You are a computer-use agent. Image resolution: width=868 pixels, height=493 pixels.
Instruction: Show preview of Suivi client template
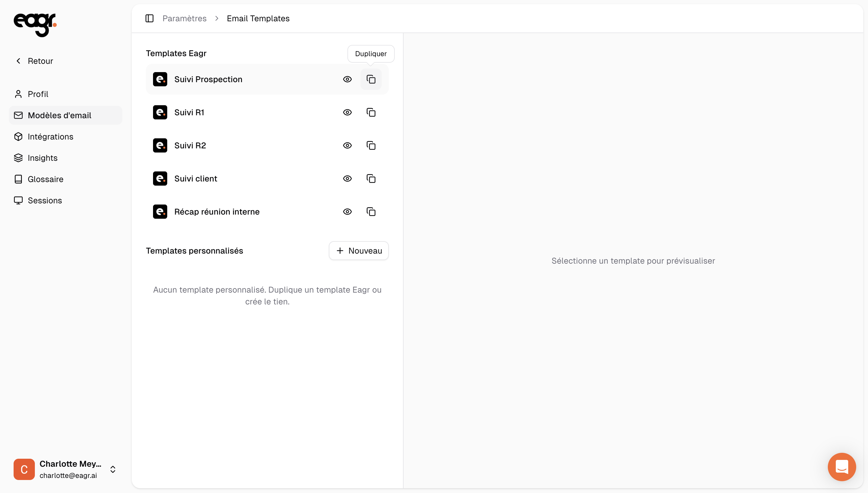pyautogui.click(x=347, y=179)
